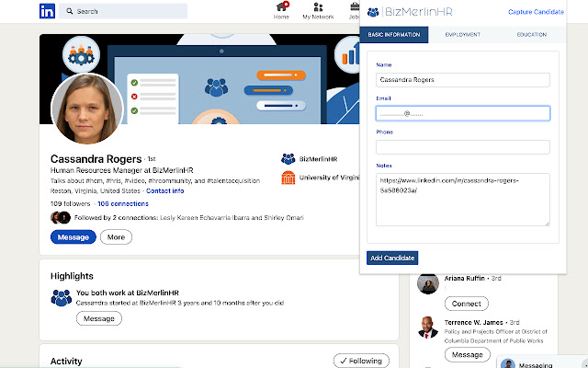Click the Phone input field
The image size is (588, 368).
463,147
